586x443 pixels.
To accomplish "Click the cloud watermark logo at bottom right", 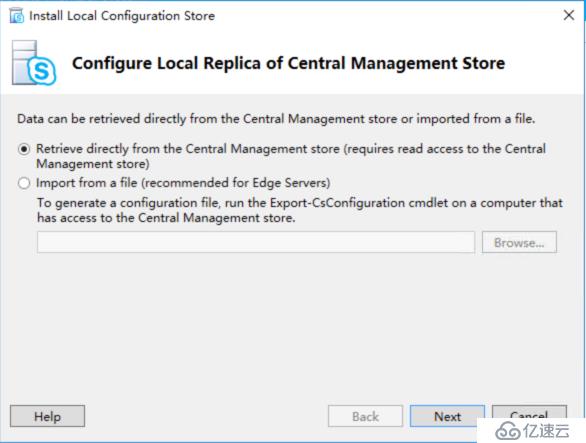I will click(508, 431).
